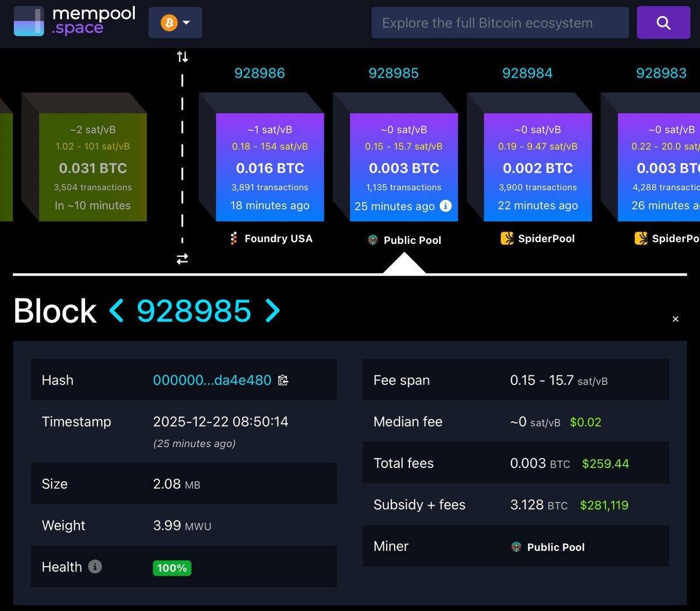
Task: Click the timestamp 2025-12-22 08:50:14
Action: pyautogui.click(x=220, y=421)
